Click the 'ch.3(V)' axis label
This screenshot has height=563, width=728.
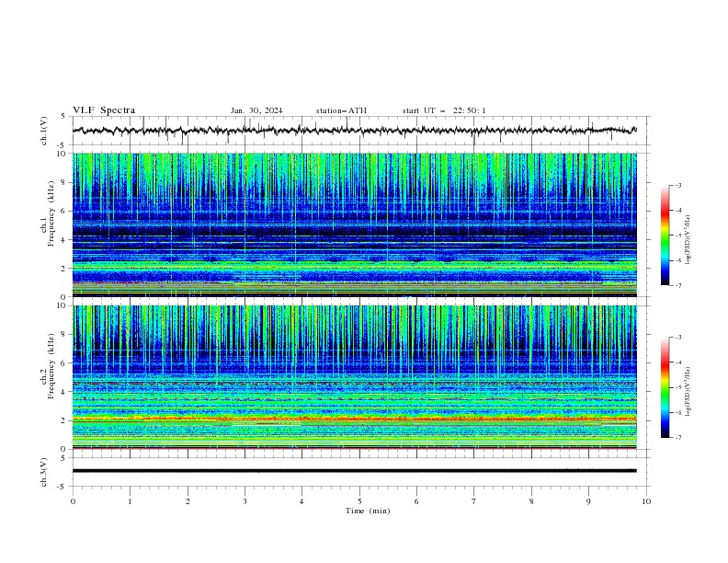point(44,472)
